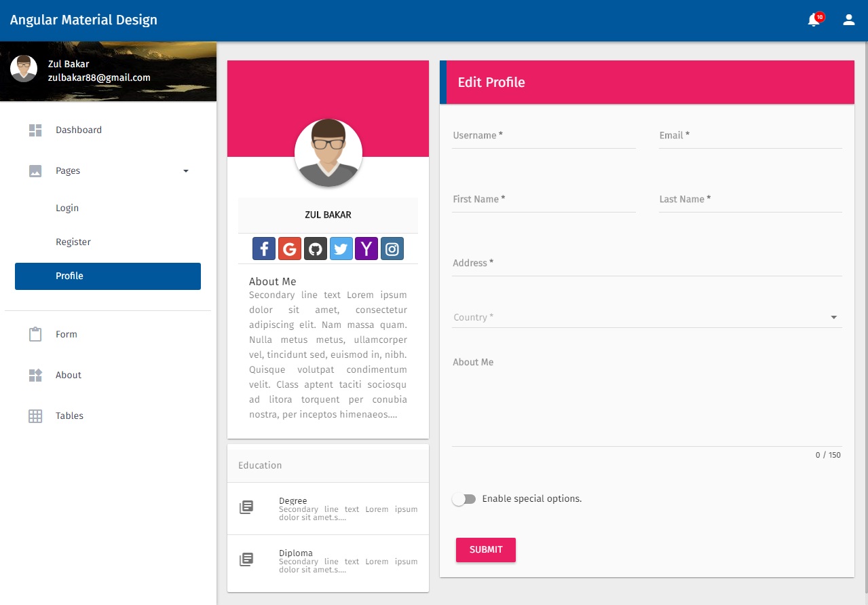This screenshot has height=605, width=868.
Task: Click the 0 / 150 character counter
Action: click(827, 455)
